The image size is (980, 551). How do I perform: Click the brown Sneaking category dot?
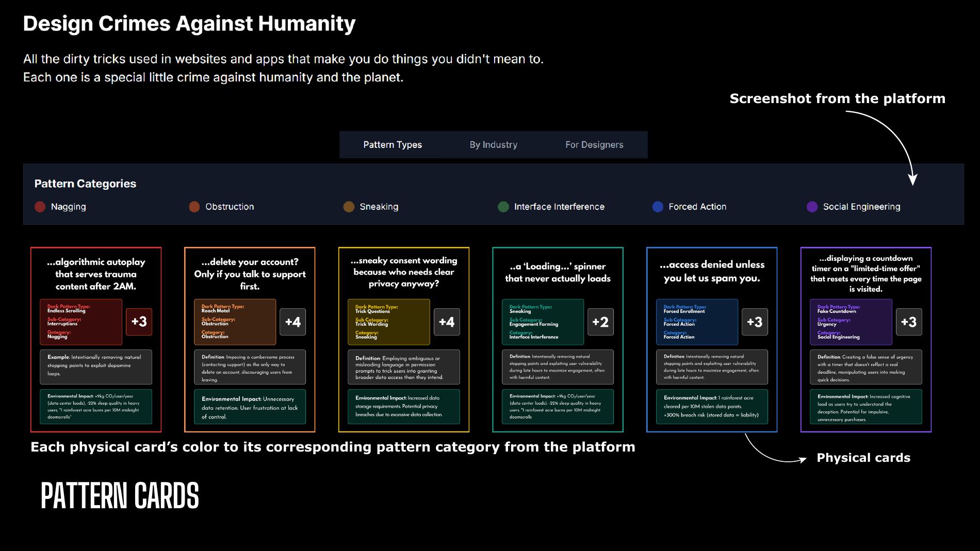349,207
